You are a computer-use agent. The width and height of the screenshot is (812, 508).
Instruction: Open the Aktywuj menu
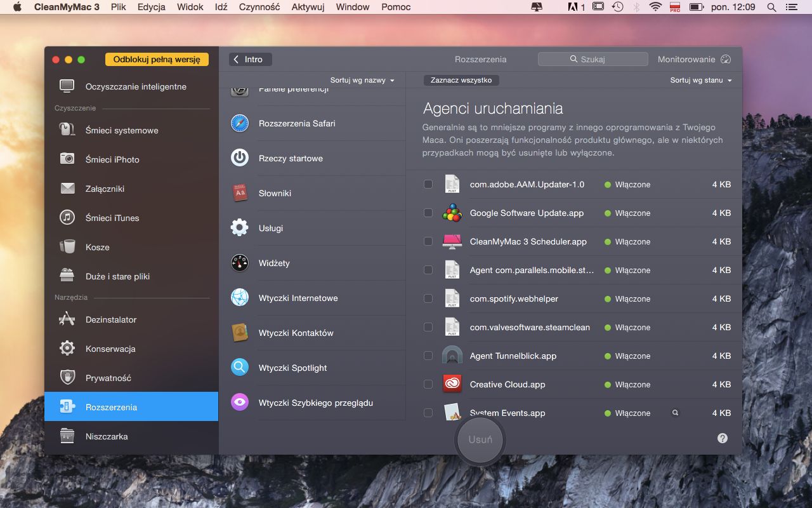pyautogui.click(x=308, y=7)
